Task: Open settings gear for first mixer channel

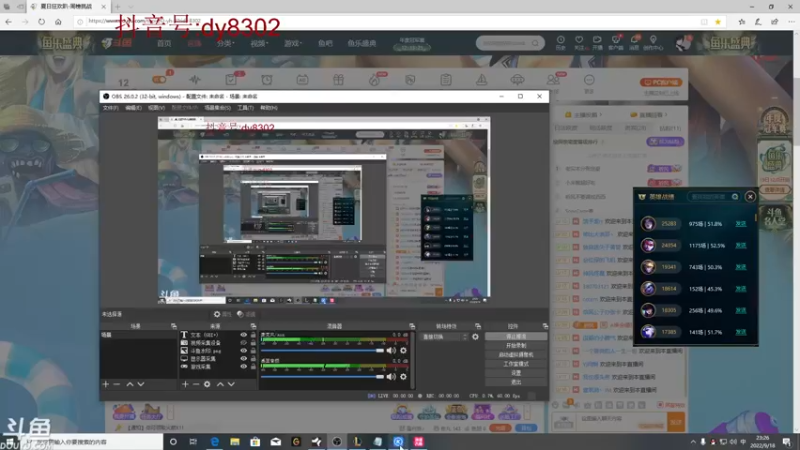Action: [x=403, y=351]
